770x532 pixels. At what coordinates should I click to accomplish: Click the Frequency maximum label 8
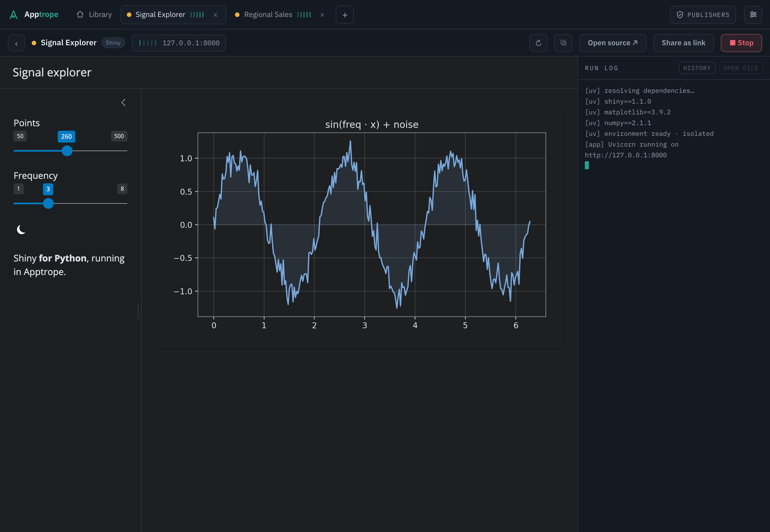122,189
